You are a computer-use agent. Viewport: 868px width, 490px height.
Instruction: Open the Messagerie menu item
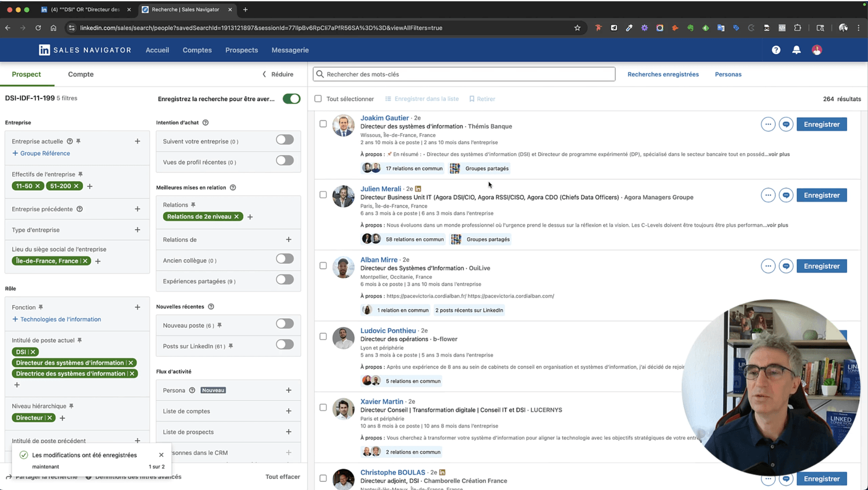290,50
